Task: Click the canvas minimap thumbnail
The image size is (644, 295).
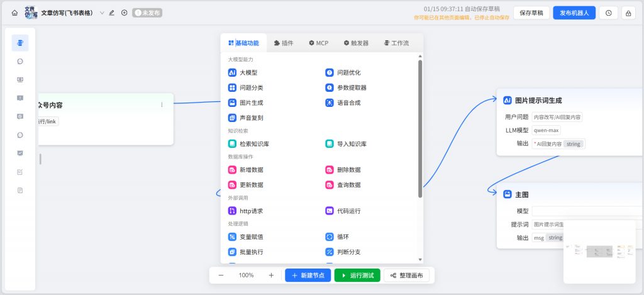Action: tap(599, 252)
